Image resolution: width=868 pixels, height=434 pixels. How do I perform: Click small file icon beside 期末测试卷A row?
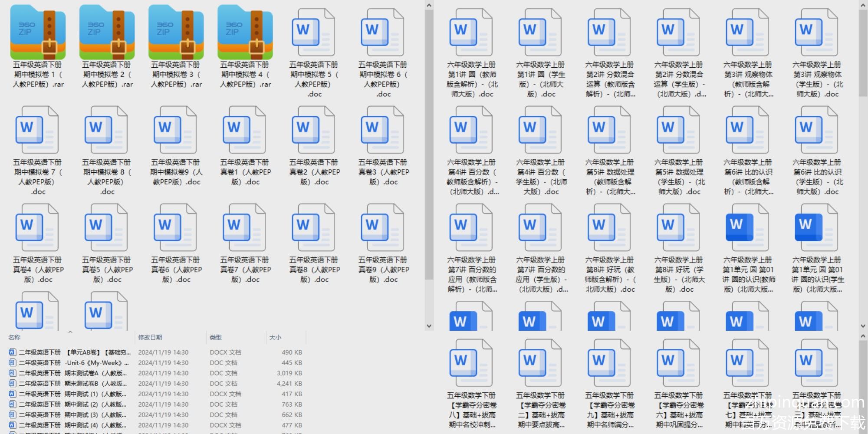[12, 373]
